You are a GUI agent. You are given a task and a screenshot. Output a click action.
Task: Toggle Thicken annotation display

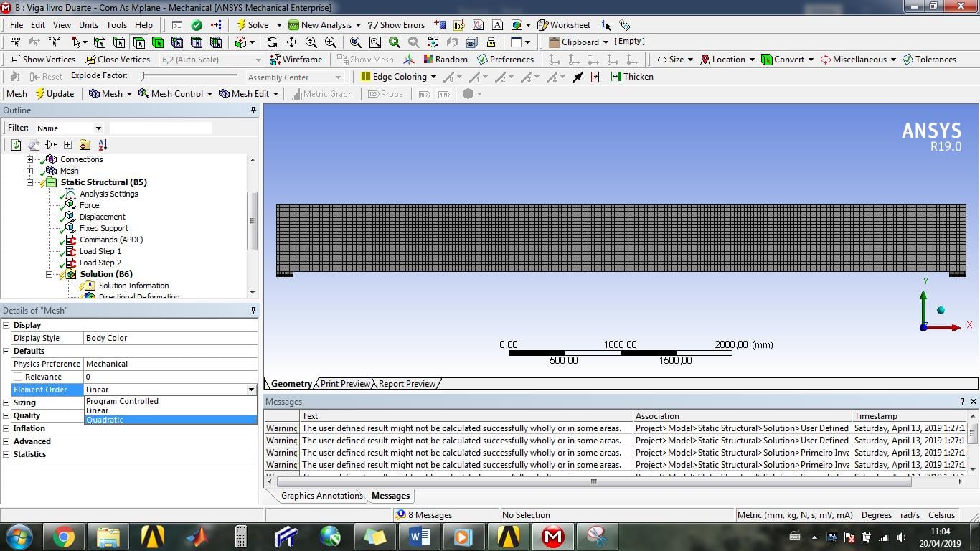[x=631, y=77]
